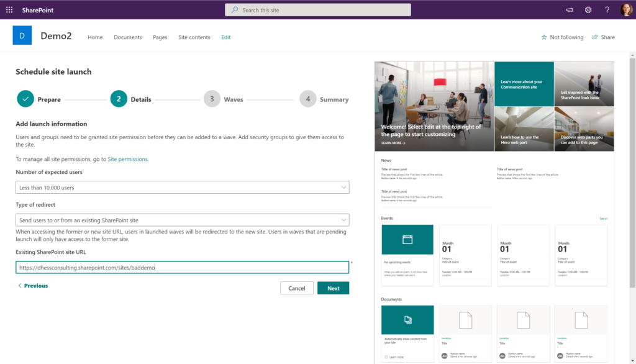Screen dimensions: 636x364
Task: Click the Demo2 site title
Action: (56, 35)
